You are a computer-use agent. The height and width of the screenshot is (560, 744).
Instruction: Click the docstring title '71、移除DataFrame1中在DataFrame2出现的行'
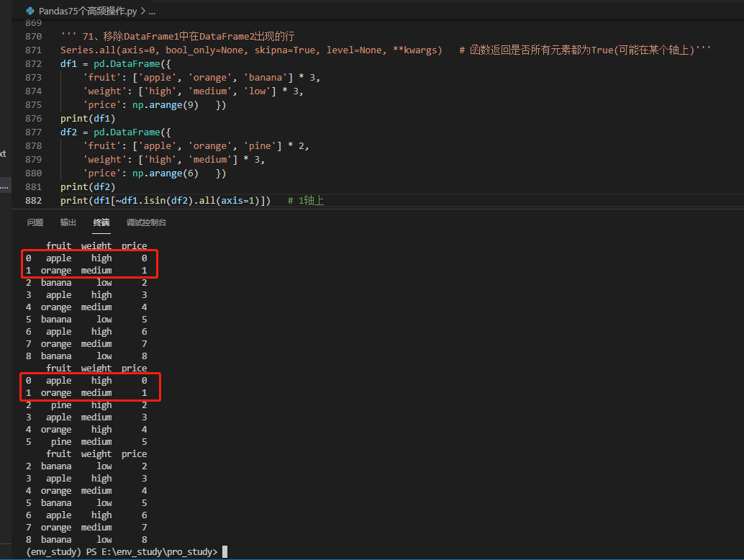189,37
